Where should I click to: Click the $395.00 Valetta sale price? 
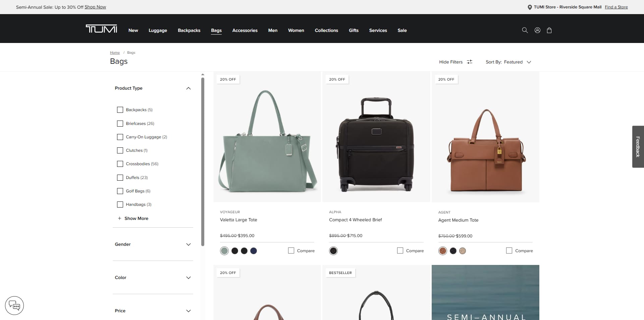pos(246,236)
